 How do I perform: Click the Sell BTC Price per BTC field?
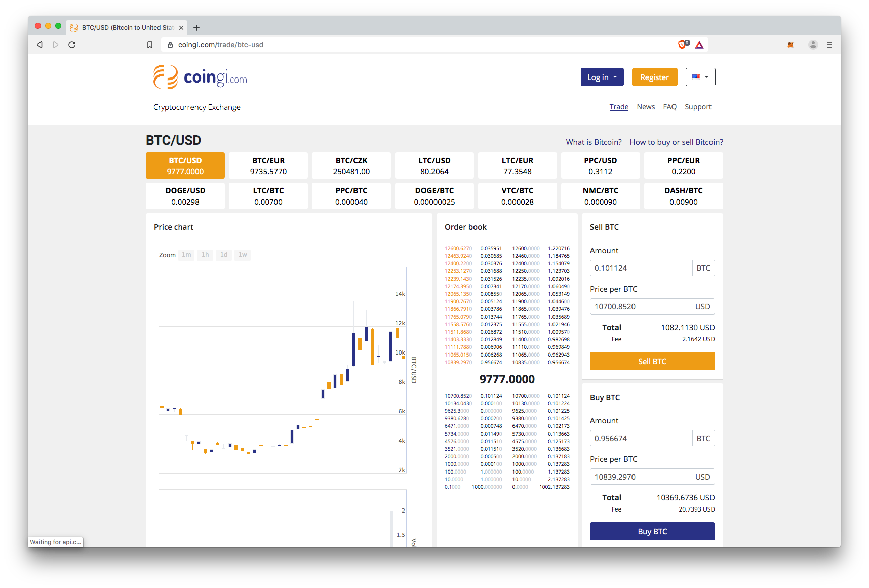[640, 306]
